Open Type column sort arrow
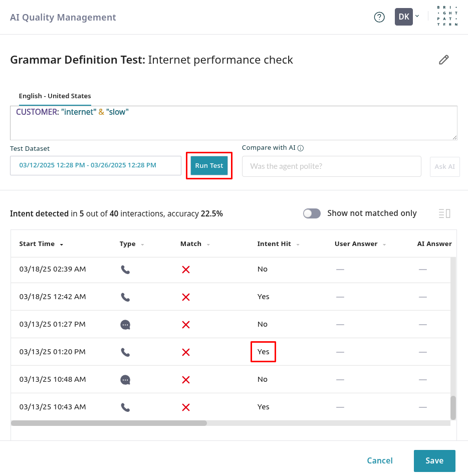 142,245
